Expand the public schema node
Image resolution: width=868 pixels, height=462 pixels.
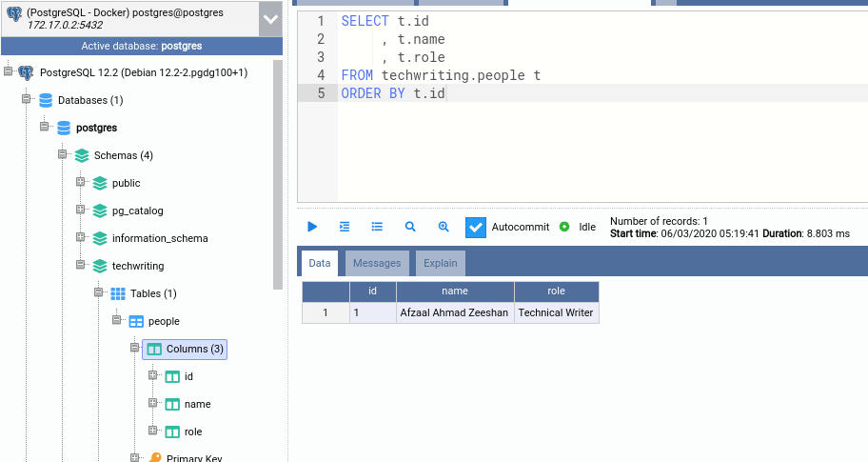81,183
